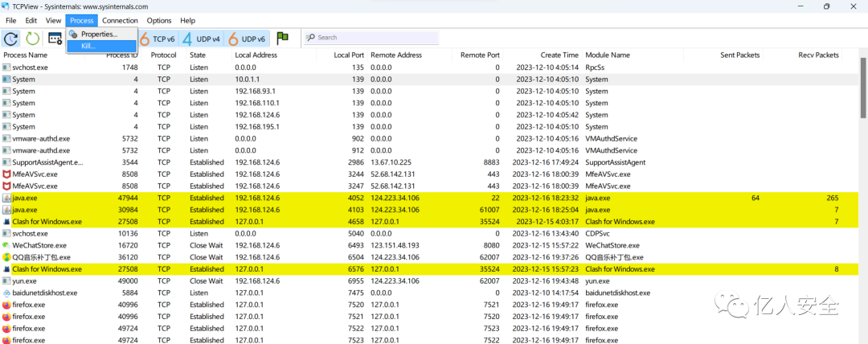
Task: Open the File menu
Action: (x=11, y=21)
